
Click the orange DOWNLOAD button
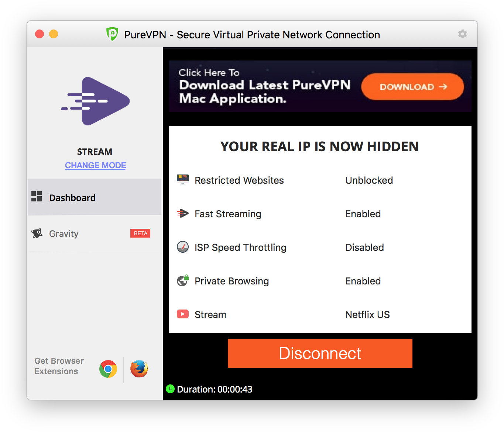pyautogui.click(x=412, y=87)
